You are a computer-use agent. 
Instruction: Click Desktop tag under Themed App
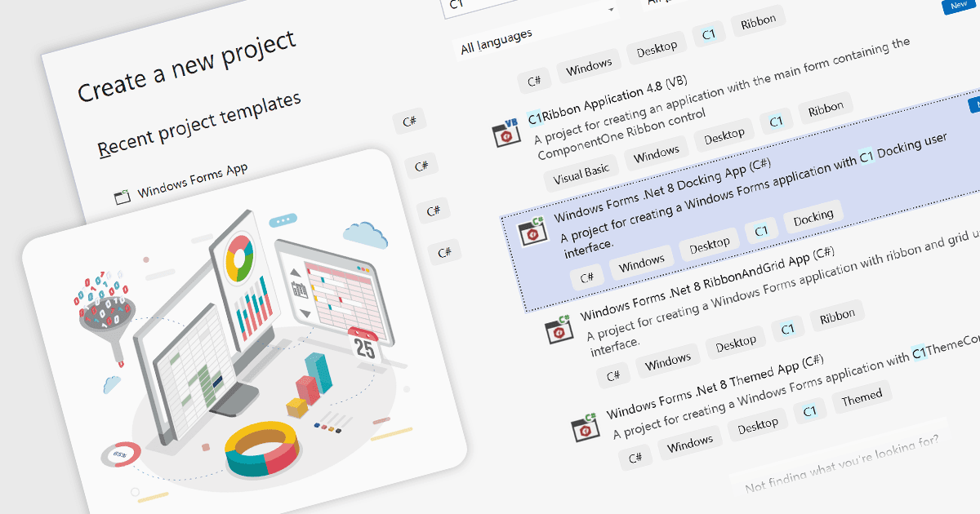(758, 425)
